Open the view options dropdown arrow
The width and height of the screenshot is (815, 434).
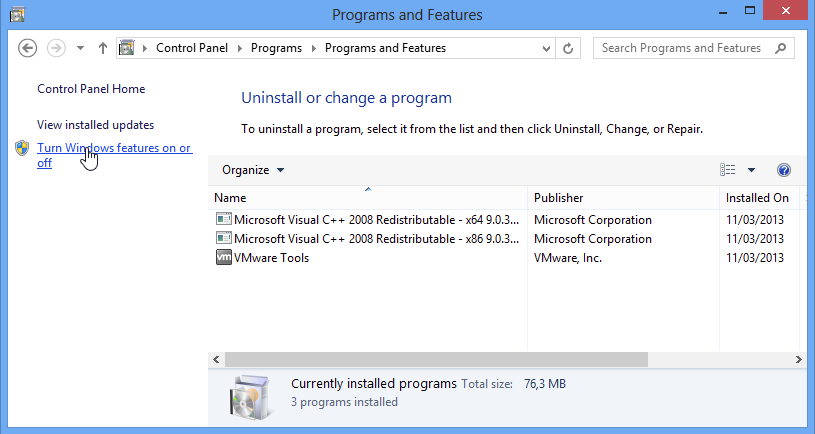[x=751, y=170]
